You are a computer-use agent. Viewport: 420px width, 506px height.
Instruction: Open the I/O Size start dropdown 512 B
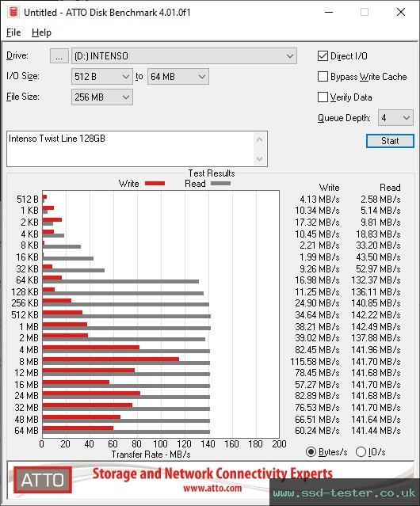click(101, 77)
